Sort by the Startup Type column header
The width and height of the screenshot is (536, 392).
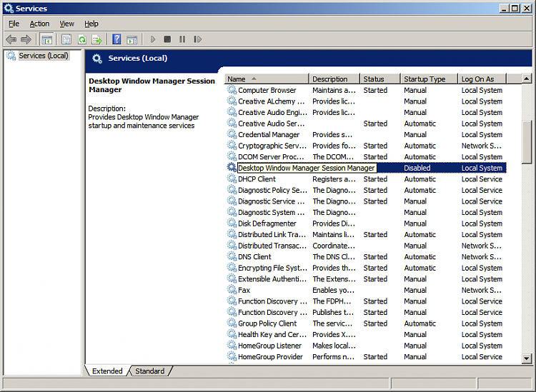[429, 79]
